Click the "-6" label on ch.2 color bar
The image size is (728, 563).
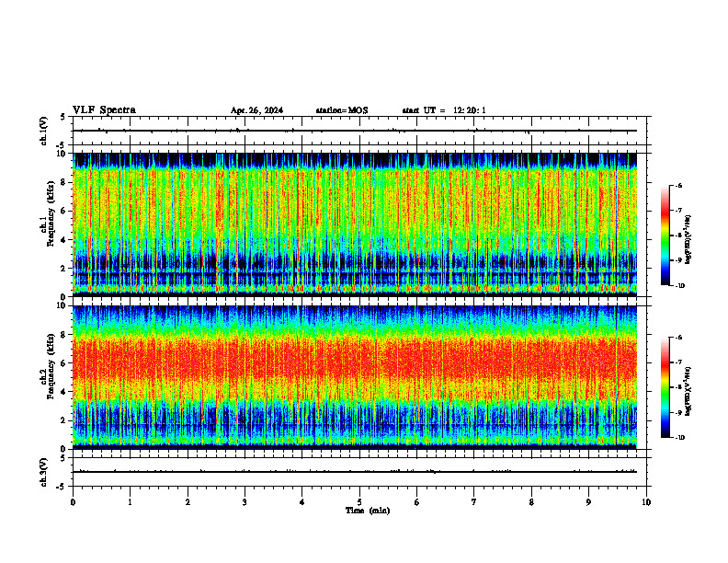click(x=678, y=338)
